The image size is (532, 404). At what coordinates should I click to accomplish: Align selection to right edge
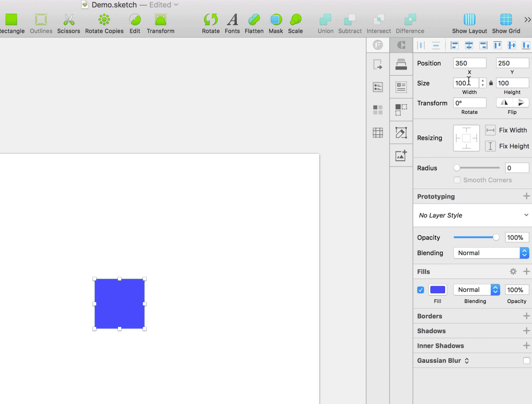tap(483, 45)
